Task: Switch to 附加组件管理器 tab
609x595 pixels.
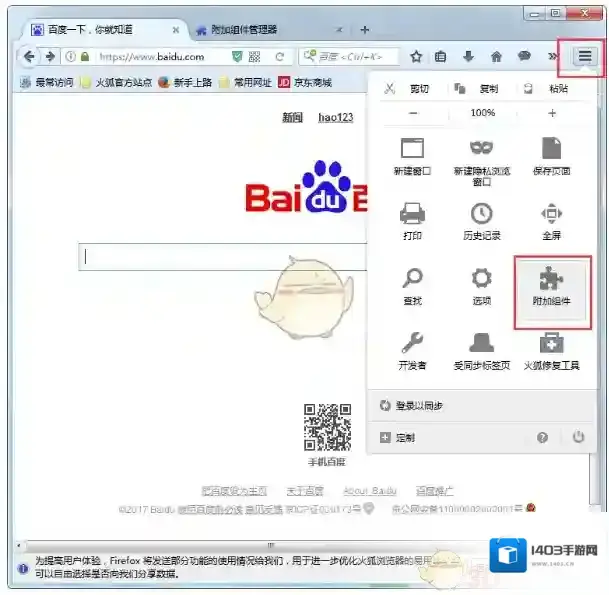Action: 268,30
